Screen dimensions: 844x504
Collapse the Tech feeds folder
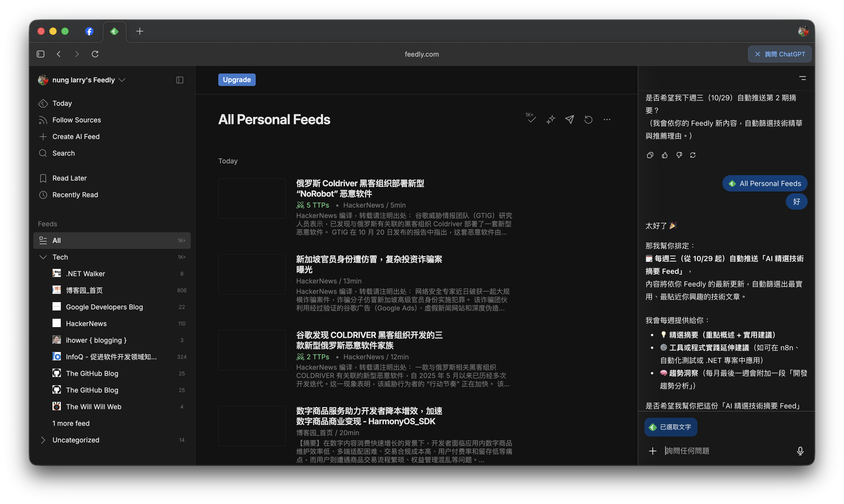(43, 257)
